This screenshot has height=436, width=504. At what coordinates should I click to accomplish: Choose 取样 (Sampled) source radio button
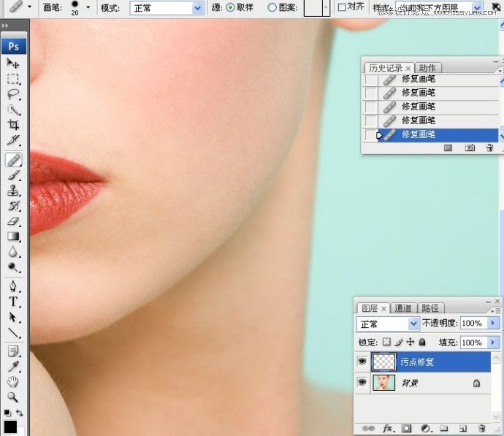click(230, 7)
